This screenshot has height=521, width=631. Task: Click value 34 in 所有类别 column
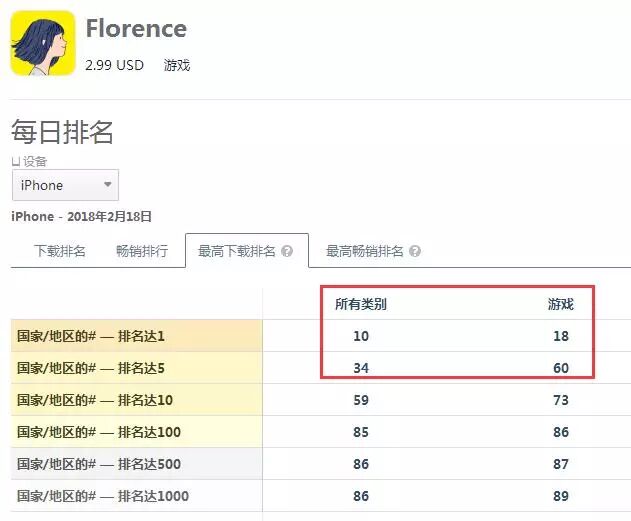(x=361, y=368)
